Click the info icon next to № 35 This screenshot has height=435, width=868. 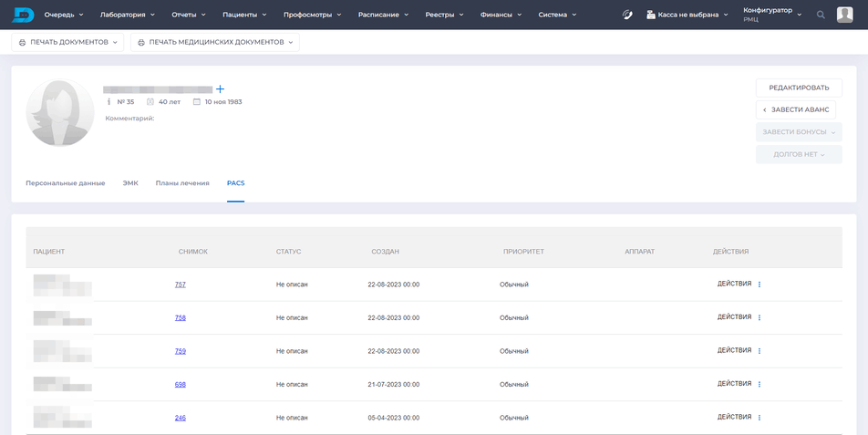(109, 102)
